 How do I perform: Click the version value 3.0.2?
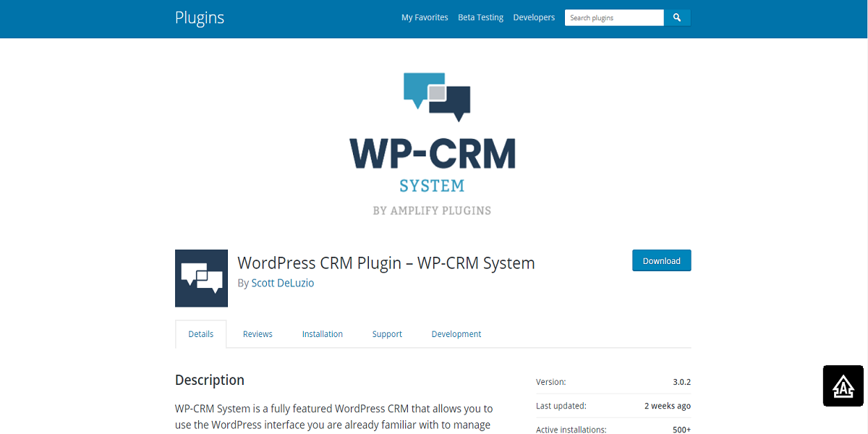pos(681,382)
